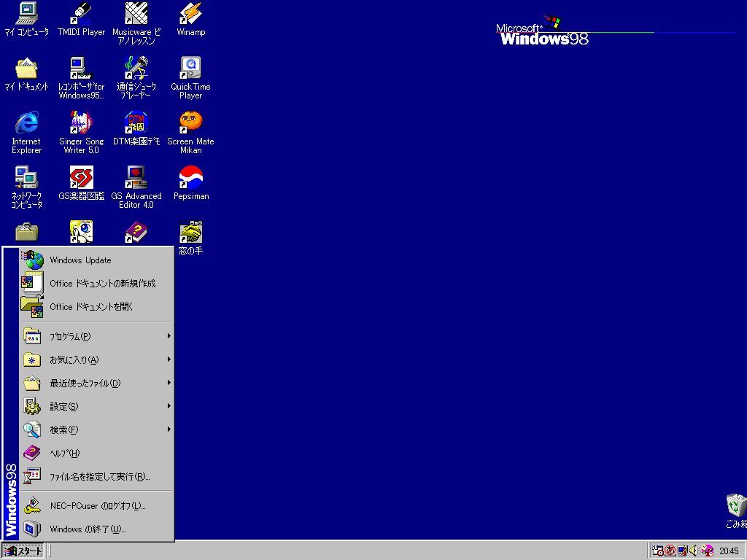Launch TMIDI Player shortcut
The image size is (747, 560).
coord(81,19)
